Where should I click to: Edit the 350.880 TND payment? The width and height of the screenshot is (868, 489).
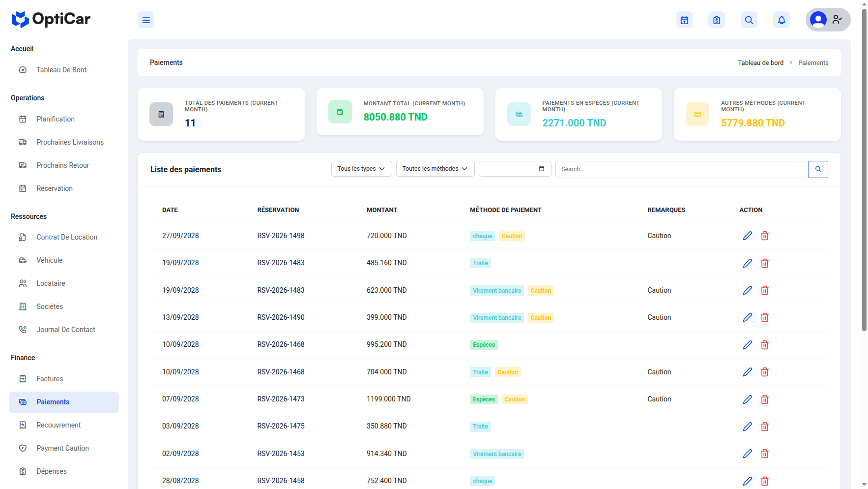tap(748, 427)
